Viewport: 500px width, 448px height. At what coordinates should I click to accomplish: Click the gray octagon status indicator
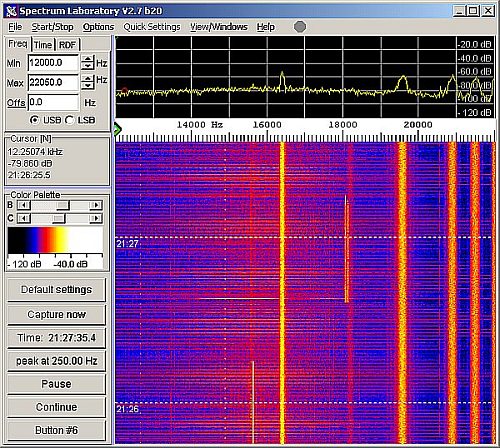(300, 27)
